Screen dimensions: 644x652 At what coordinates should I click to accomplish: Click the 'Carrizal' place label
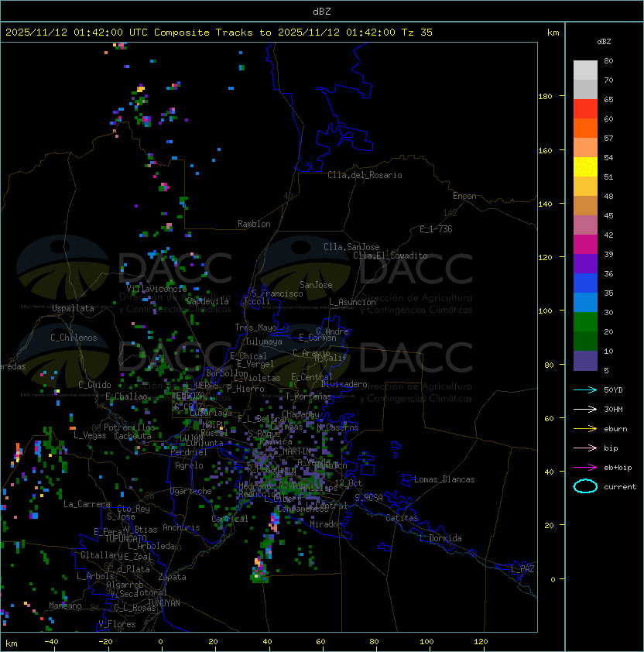pyautogui.click(x=229, y=519)
